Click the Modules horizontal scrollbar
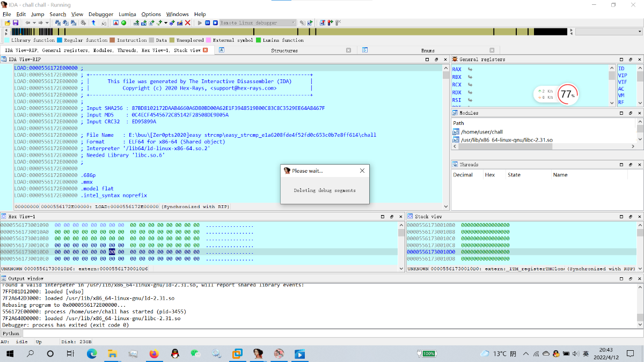The image size is (644, 362). pyautogui.click(x=544, y=146)
